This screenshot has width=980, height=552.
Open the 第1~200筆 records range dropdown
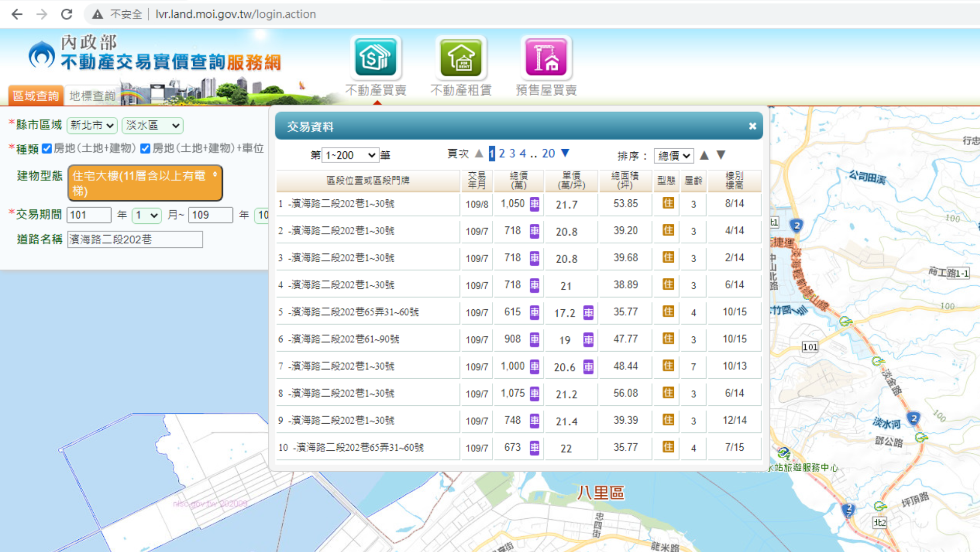tap(350, 155)
